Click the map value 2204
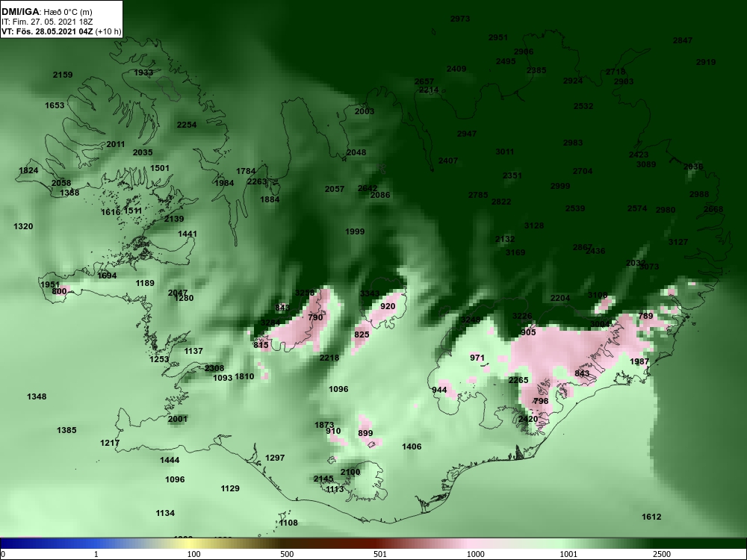Viewport: 747px width, 560px height. tap(560, 298)
